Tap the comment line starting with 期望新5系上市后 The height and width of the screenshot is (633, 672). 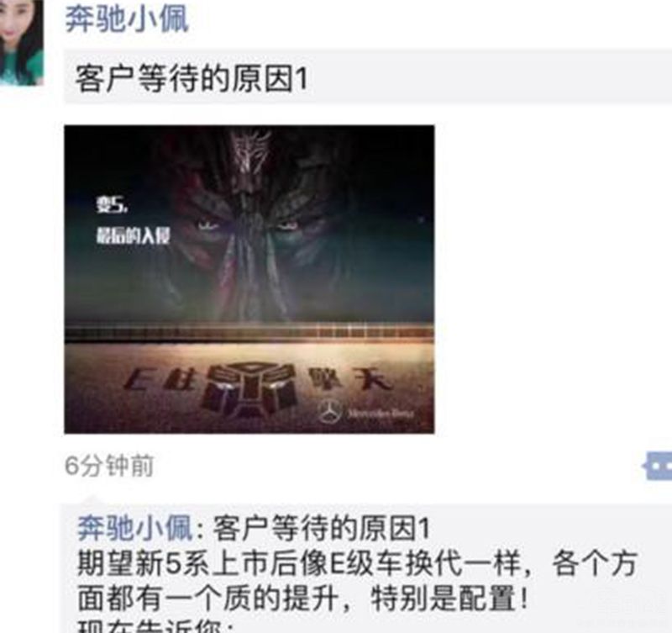[x=358, y=563]
